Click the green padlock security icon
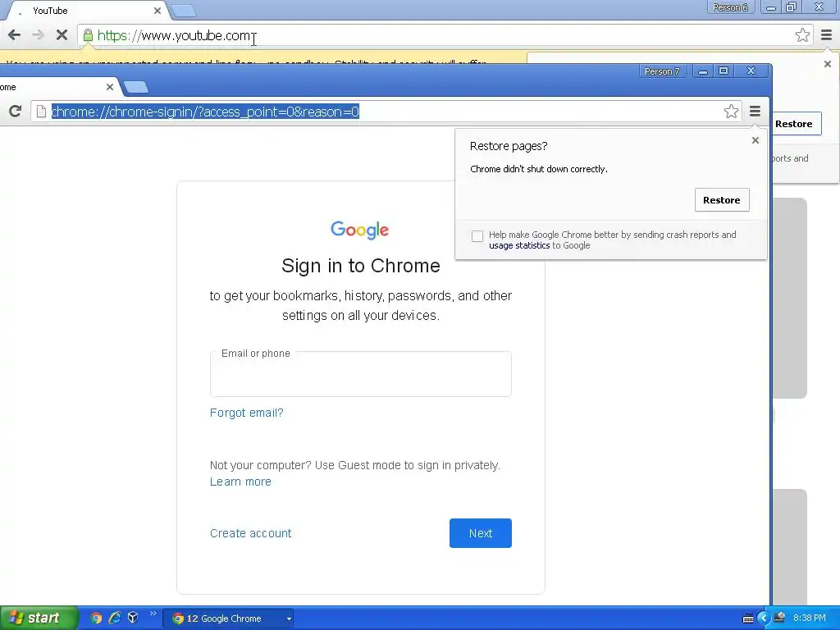This screenshot has height=630, width=840. [x=88, y=35]
